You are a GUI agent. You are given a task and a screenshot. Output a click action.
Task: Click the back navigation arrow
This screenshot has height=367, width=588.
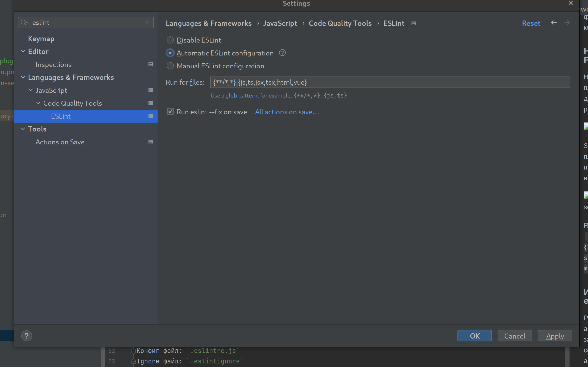click(554, 23)
